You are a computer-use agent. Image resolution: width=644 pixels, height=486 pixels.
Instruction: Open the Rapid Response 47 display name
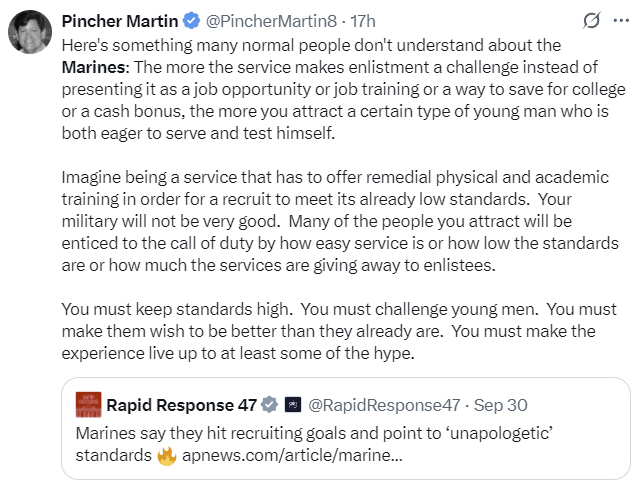pyautogui.click(x=180, y=405)
